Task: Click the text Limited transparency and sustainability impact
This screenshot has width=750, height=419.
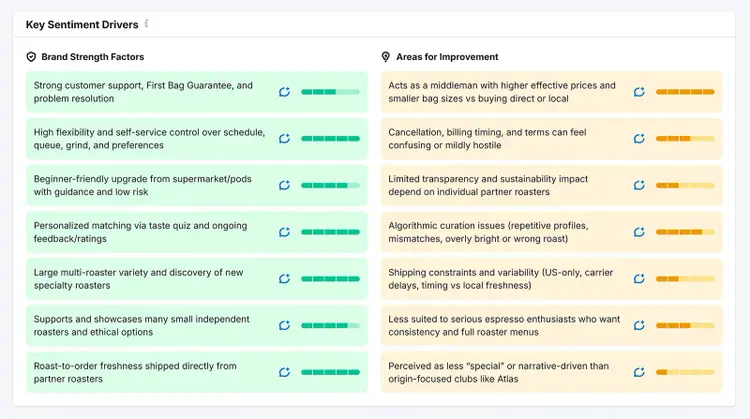Action: (488, 185)
